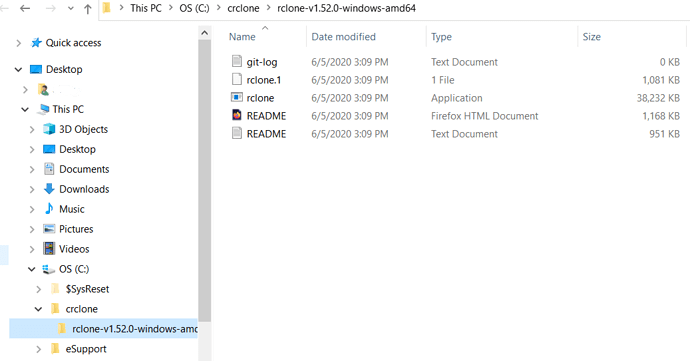The height and width of the screenshot is (361, 690).
Task: Select the git-log text file icon
Action: click(x=237, y=61)
